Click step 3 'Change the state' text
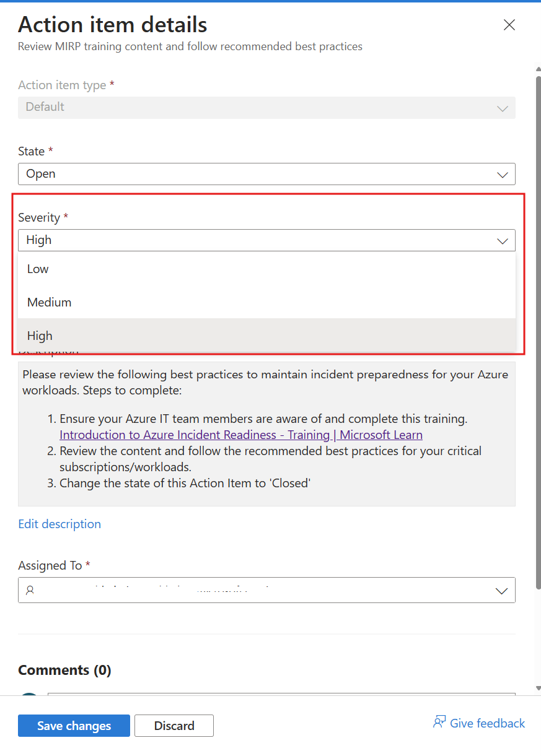The height and width of the screenshot is (756, 541). coord(185,483)
